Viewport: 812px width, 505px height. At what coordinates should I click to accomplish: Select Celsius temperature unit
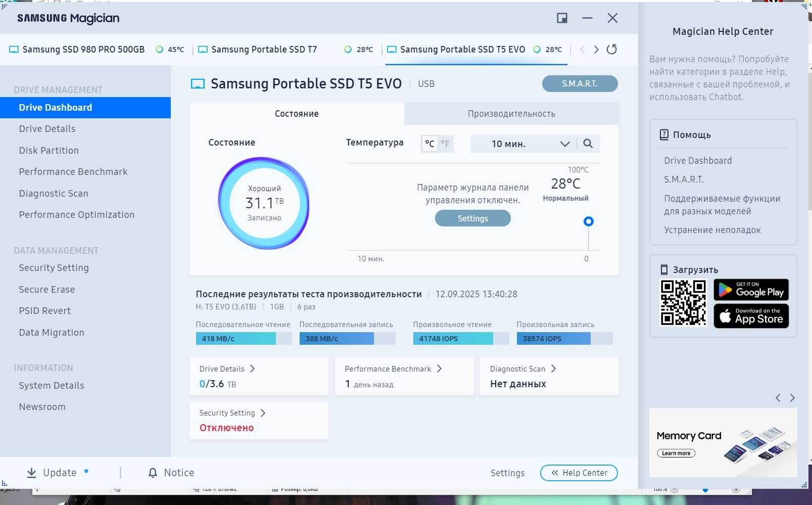point(429,144)
